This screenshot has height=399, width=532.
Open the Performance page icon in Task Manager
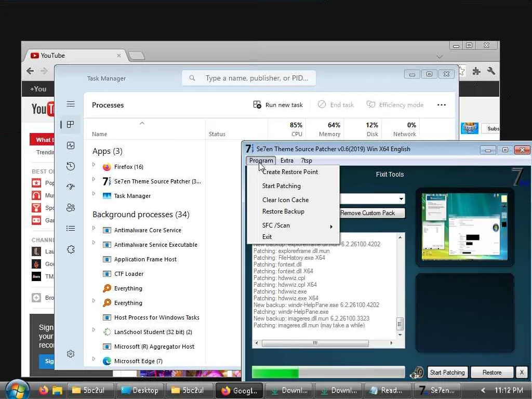coord(71,145)
